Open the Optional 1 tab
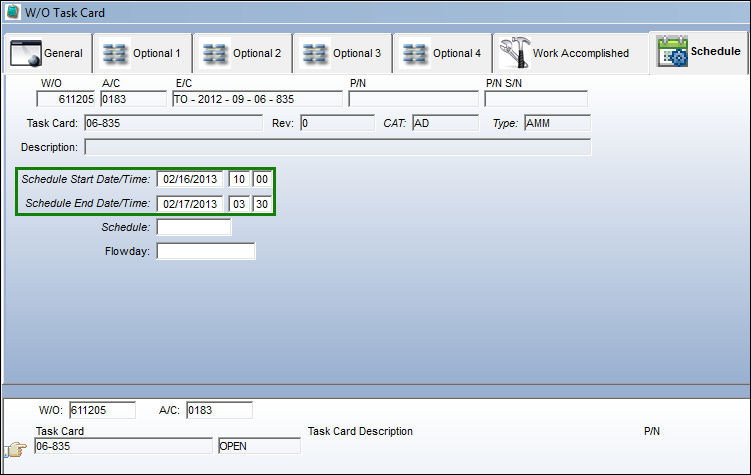Screen dimensions: 751x475 coord(143,53)
